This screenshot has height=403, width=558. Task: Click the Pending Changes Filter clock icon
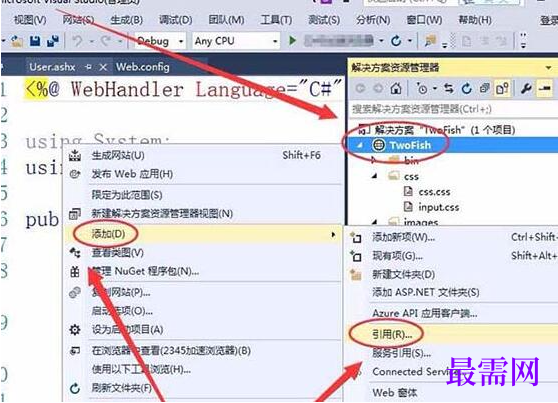422,88
